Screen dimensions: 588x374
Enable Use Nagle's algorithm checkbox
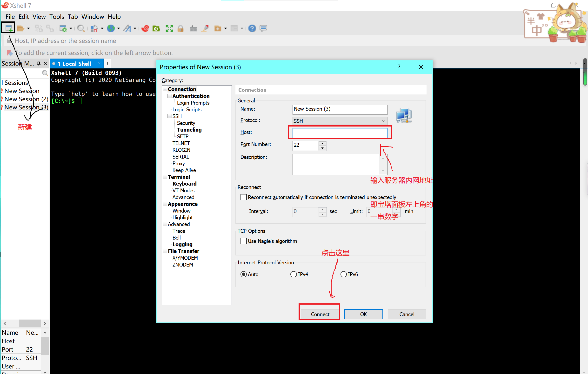243,241
